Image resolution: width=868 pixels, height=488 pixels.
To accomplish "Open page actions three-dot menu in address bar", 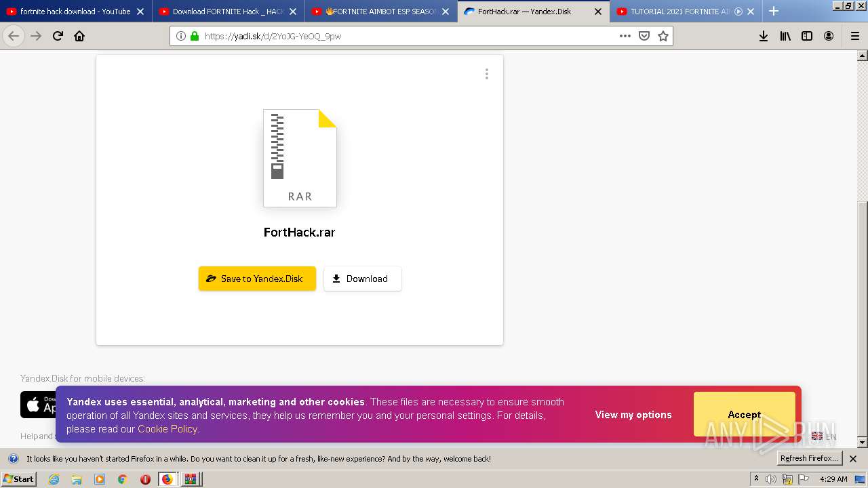I will pyautogui.click(x=625, y=36).
